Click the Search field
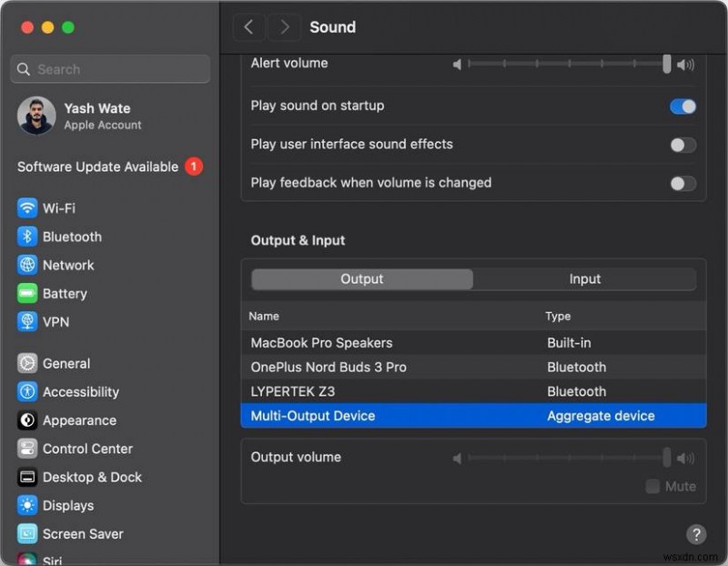Image resolution: width=728 pixels, height=566 pixels. (x=110, y=69)
